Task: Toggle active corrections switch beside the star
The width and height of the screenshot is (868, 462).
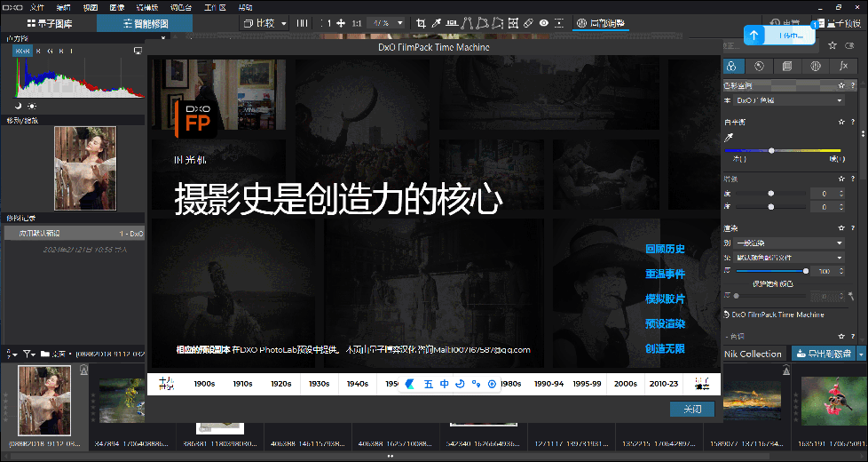Action: (x=849, y=45)
